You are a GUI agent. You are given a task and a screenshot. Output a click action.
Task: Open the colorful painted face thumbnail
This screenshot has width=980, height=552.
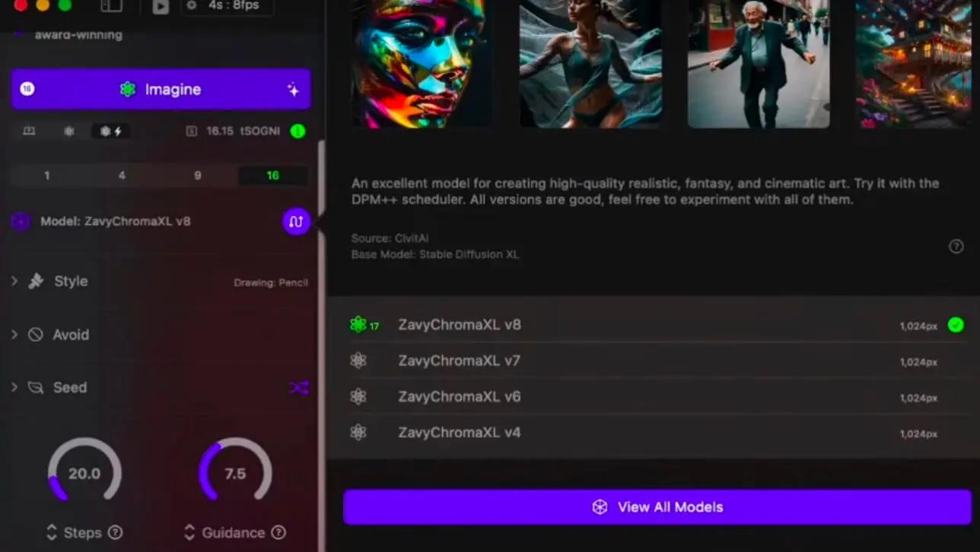[x=422, y=64]
